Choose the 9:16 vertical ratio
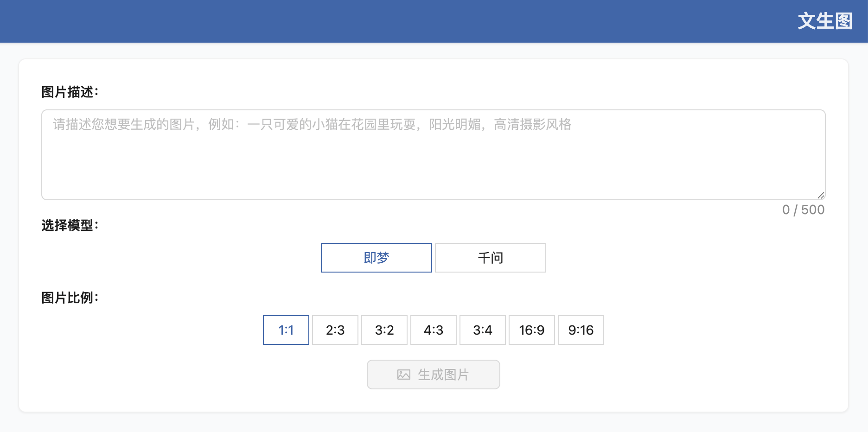Image resolution: width=868 pixels, height=432 pixels. pyautogui.click(x=581, y=330)
